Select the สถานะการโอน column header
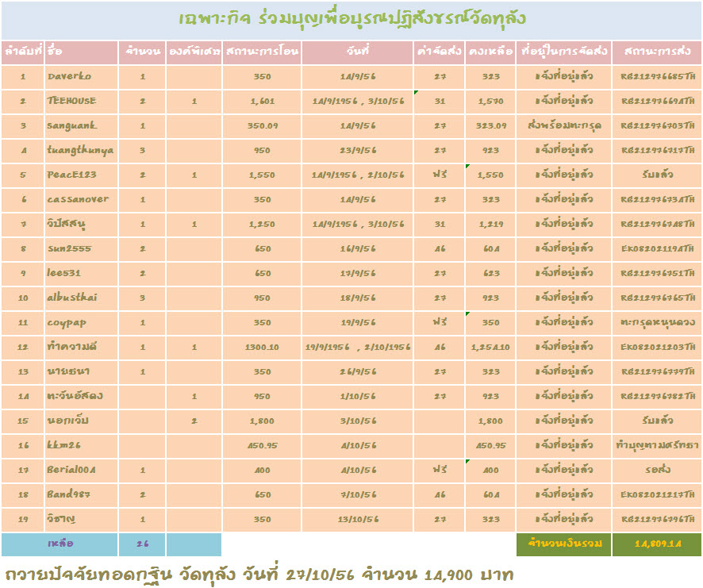The width and height of the screenshot is (703, 588). (x=261, y=52)
